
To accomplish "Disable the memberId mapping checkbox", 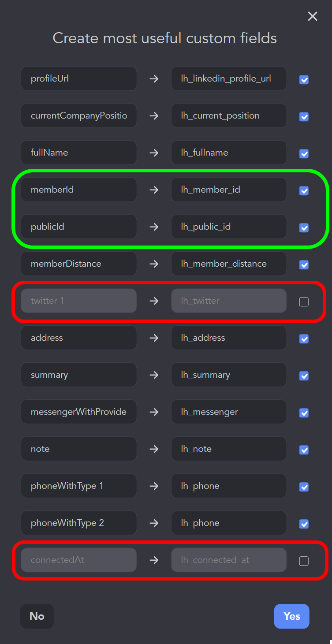I will click(x=304, y=191).
